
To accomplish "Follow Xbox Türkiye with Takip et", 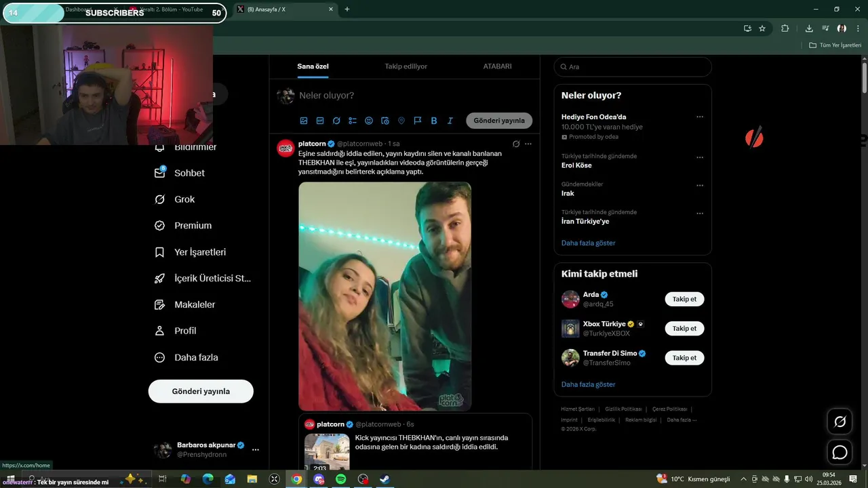I will click(x=684, y=328).
